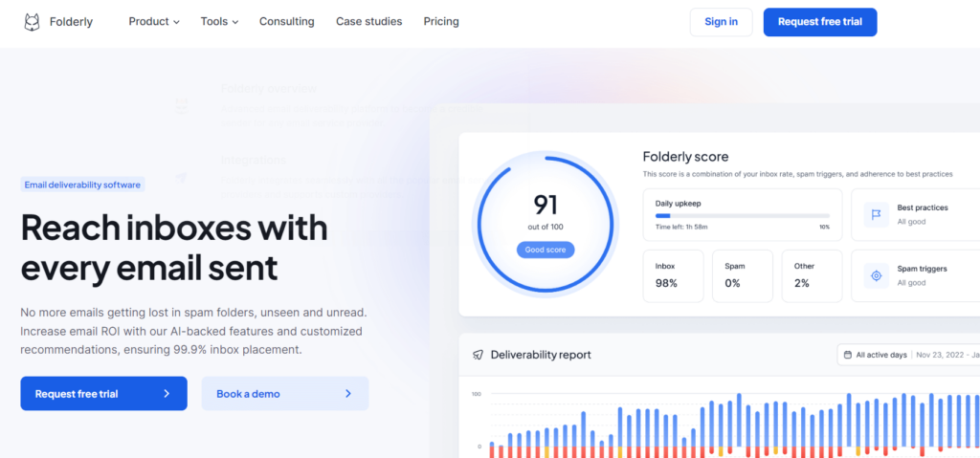Click the Daily upkeep progress bar
Screen dimensions: 980x458
(743, 215)
